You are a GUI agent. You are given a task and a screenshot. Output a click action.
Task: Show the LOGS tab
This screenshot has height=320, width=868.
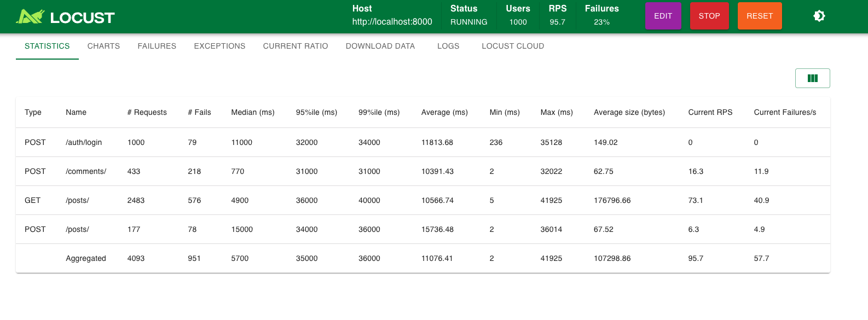click(448, 46)
